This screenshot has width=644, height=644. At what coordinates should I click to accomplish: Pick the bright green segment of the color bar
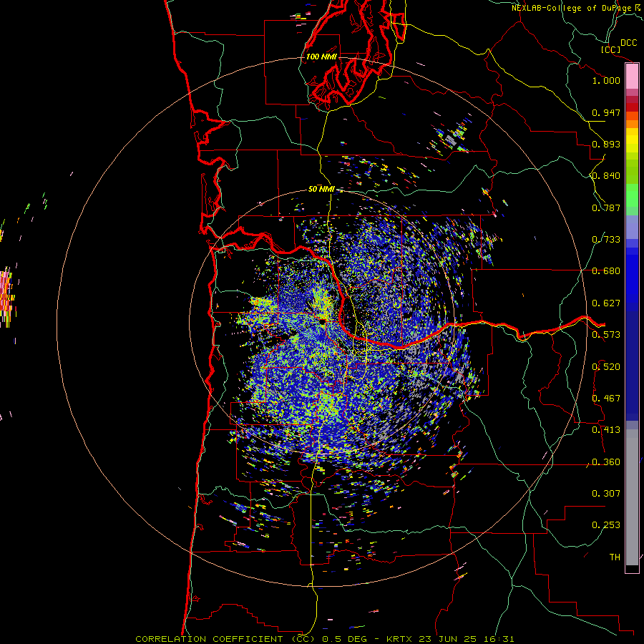pos(632,195)
